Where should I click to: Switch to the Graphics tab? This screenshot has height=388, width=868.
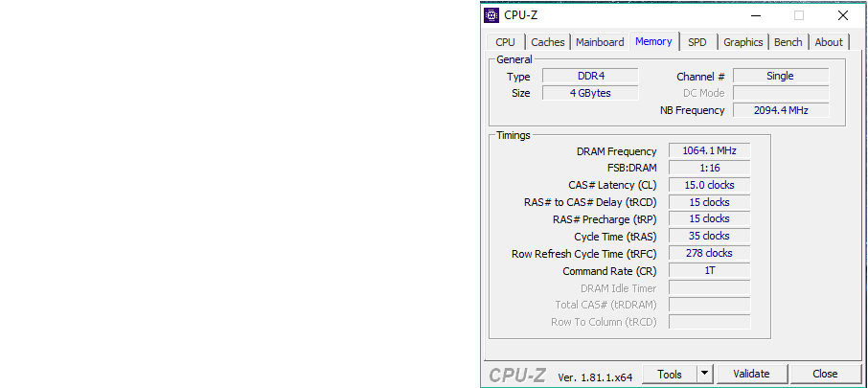coord(742,42)
